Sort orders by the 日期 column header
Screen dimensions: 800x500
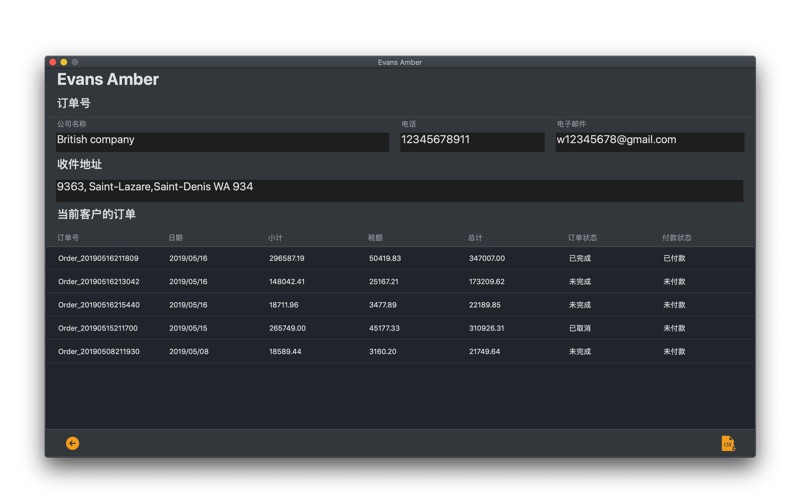176,238
